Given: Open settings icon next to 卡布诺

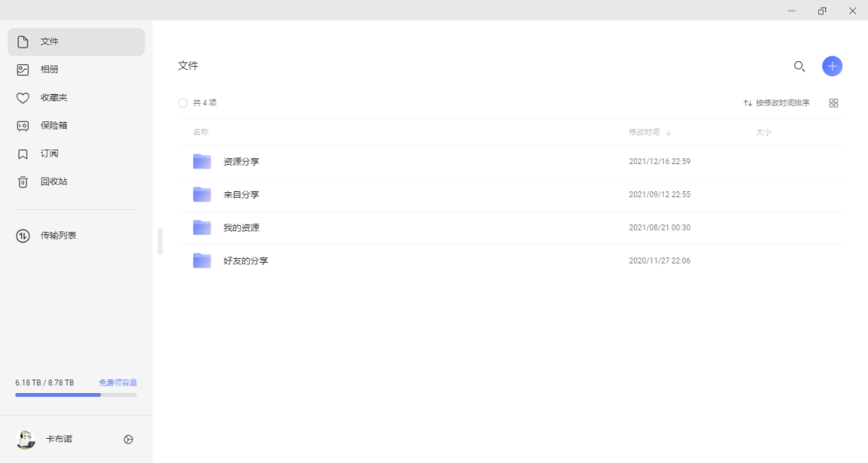Looking at the screenshot, I should (129, 439).
